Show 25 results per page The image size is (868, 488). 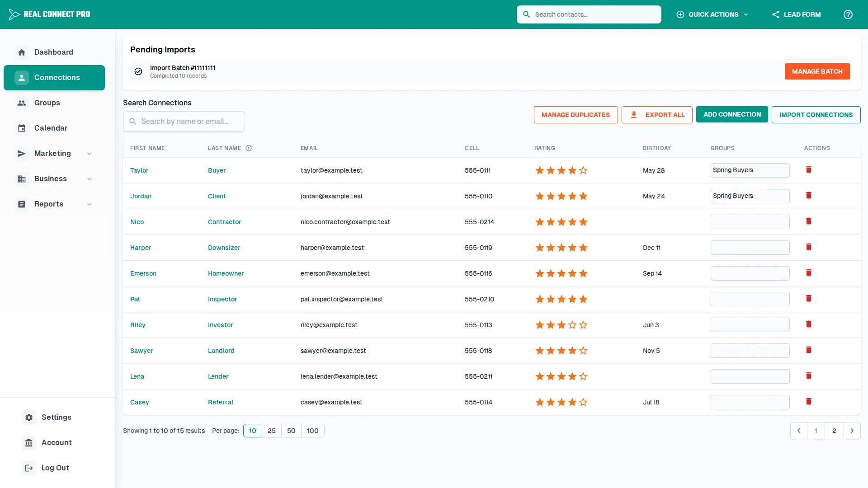(272, 431)
